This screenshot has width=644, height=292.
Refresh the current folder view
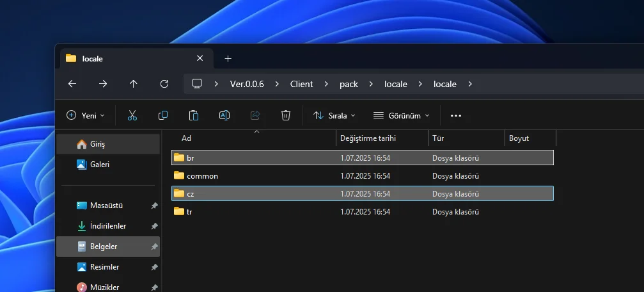pyautogui.click(x=164, y=84)
